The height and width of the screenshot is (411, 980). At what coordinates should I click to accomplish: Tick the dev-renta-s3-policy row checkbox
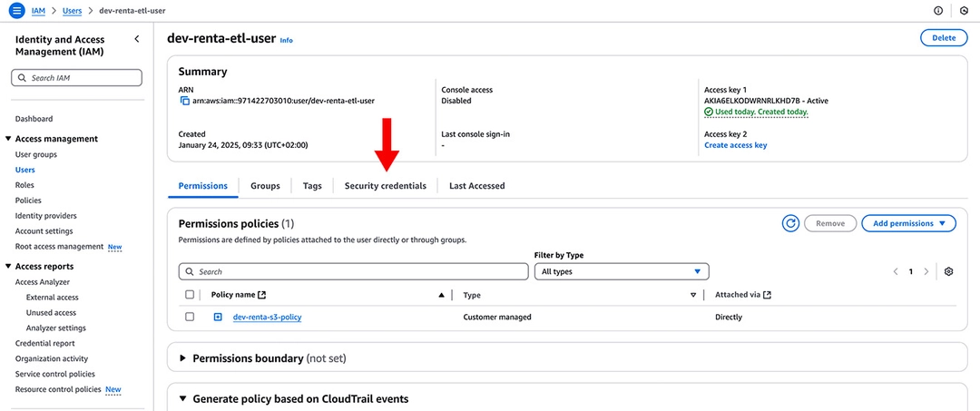[190, 317]
